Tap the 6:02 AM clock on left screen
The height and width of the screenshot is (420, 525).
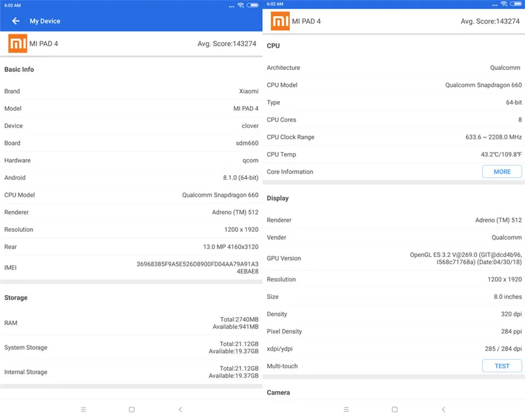click(13, 5)
